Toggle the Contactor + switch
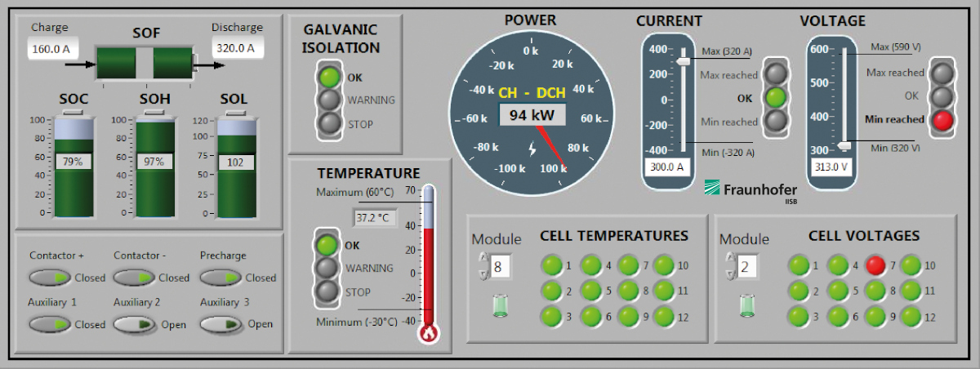The image size is (980, 369). click(x=51, y=278)
